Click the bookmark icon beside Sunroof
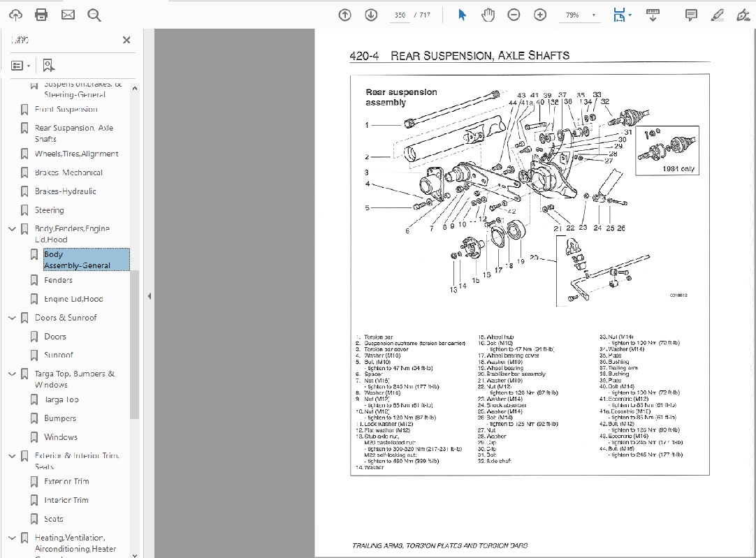This screenshot has width=756, height=558. pyautogui.click(x=34, y=355)
